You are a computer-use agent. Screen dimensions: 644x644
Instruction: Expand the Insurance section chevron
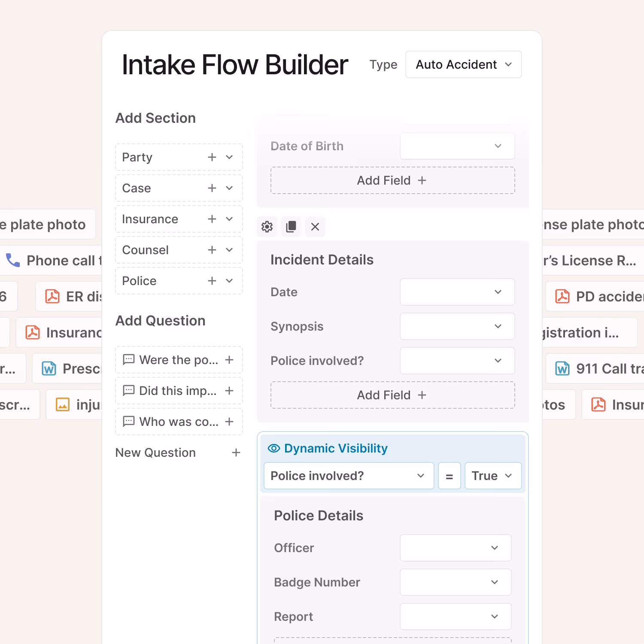click(x=229, y=219)
